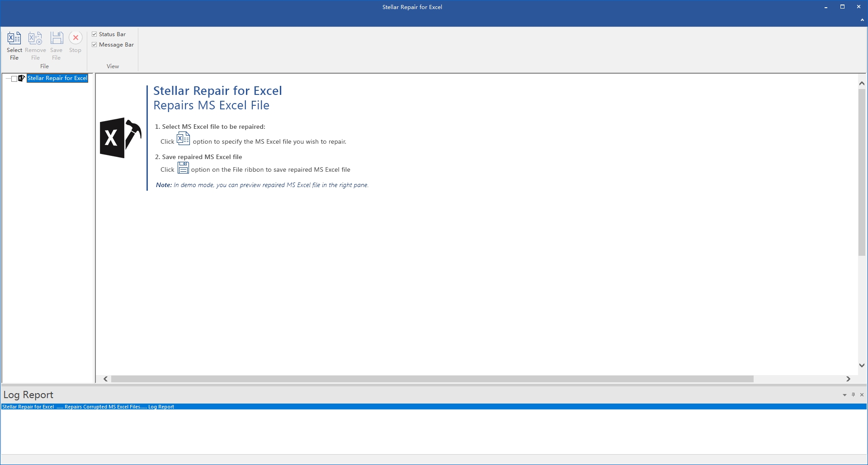The height and width of the screenshot is (465, 868).
Task: Click the horizontal scrollbar right arrow
Action: (848, 379)
